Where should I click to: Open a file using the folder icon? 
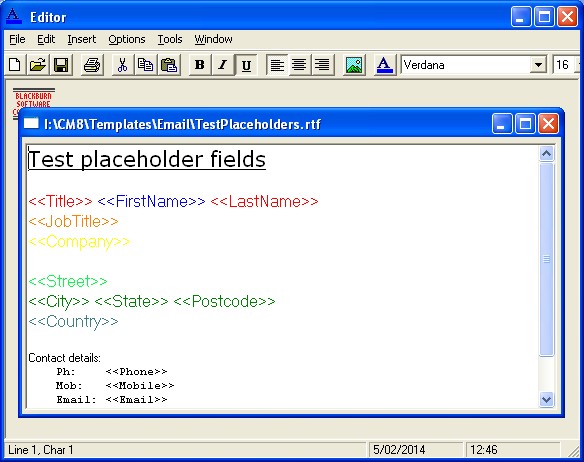click(38, 65)
